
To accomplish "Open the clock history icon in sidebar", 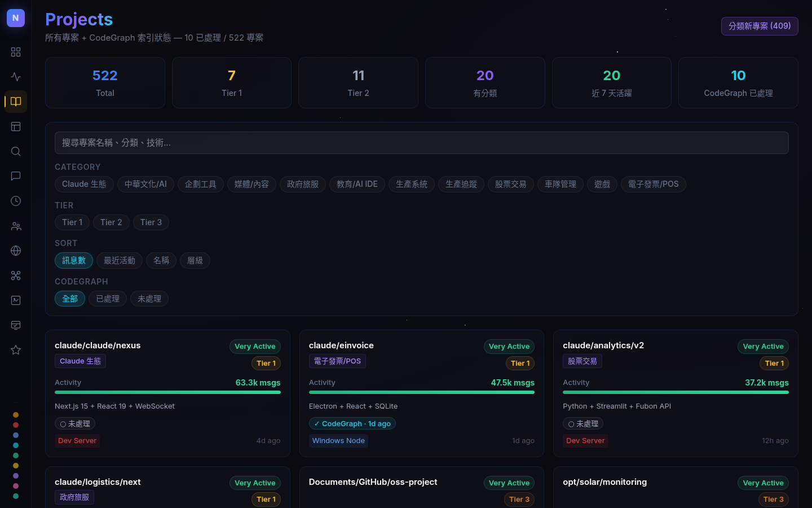I will pyautogui.click(x=16, y=201).
